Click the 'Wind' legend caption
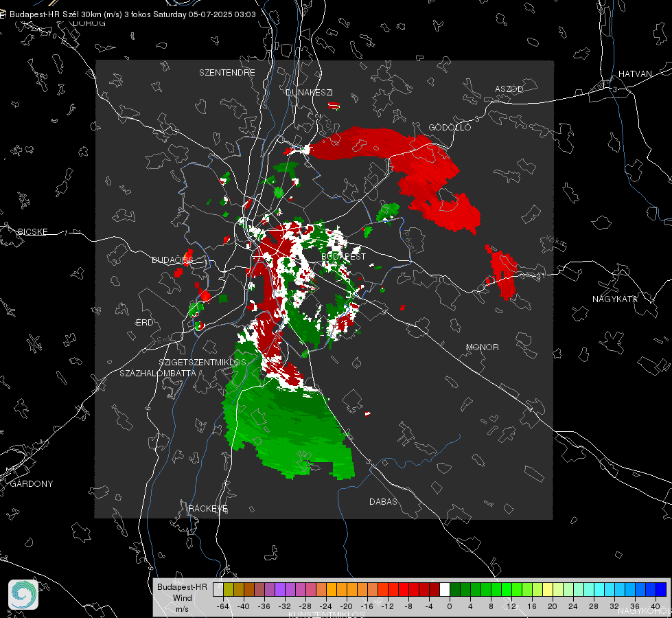The height and width of the screenshot is (618, 672). (183, 598)
